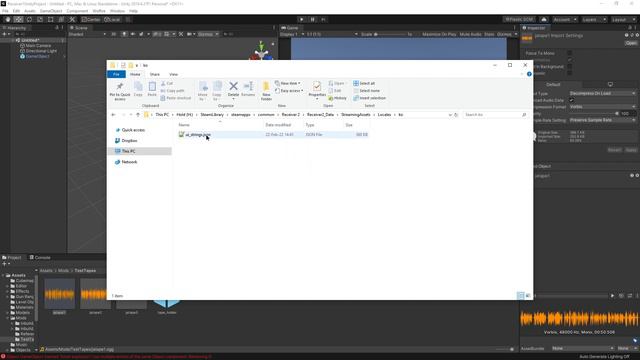Toggle Mute Audio in Game view
Viewport: 640px width, 360px height.
click(471, 34)
